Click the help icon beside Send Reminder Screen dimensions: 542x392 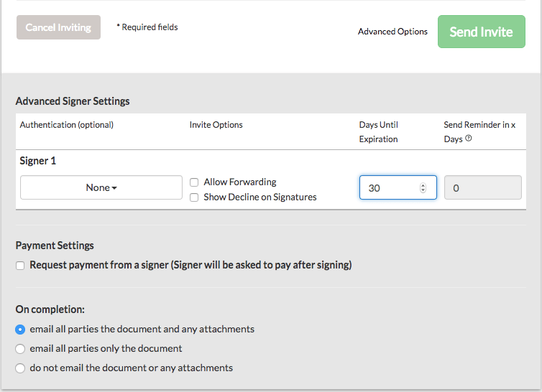point(469,139)
